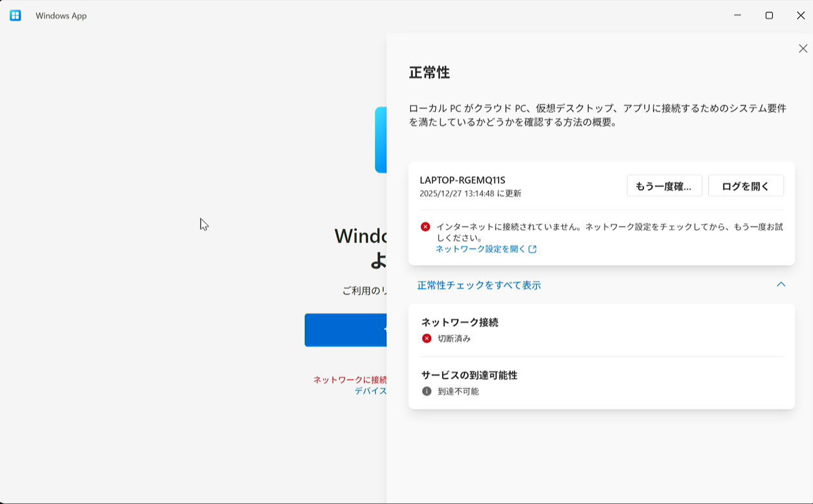Maximize the Windows App window
Image resolution: width=813 pixels, height=504 pixels.
pos(769,15)
